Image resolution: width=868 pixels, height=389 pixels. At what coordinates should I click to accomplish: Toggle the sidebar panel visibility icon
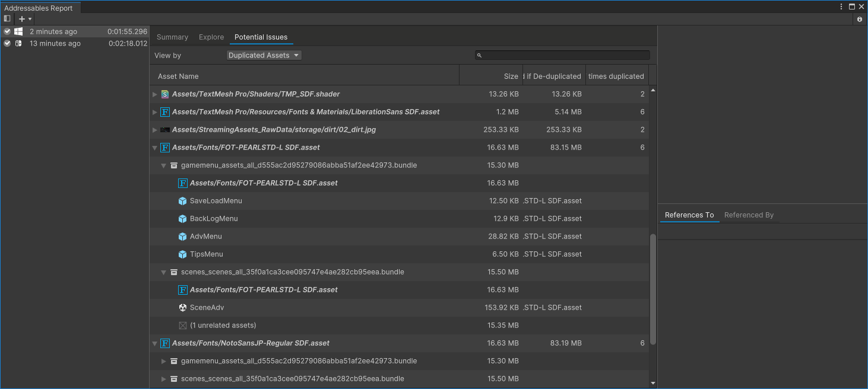point(7,18)
